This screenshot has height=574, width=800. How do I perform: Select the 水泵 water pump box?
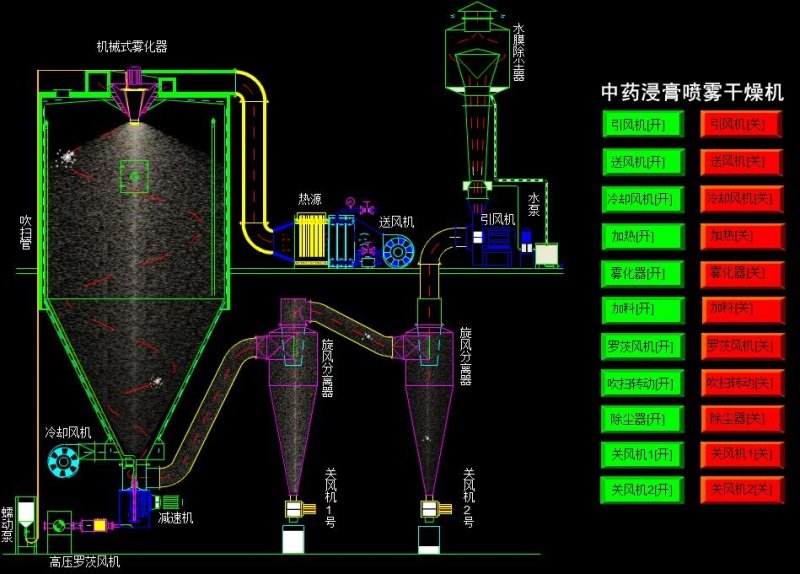coord(548,254)
